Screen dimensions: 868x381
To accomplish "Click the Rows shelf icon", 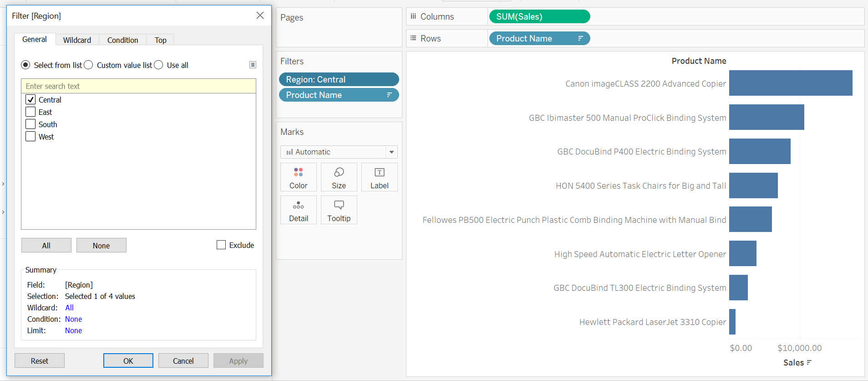I will [x=413, y=38].
